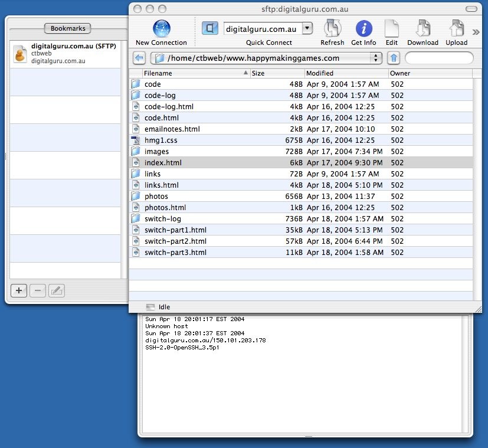Screen dimensions: 488x448
Task: Select the images folder name
Action: [156, 151]
